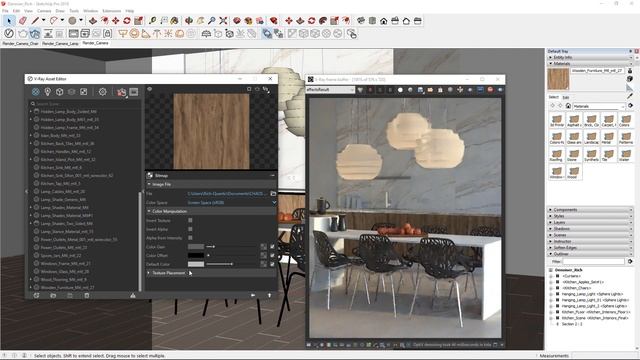Image resolution: width=640 pixels, height=360 pixels.
Task: Click the Color Gain color swatch
Action: (x=196, y=247)
